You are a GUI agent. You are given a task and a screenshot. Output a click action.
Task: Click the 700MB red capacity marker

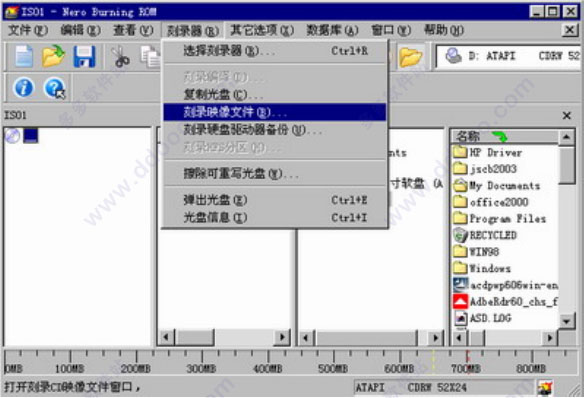[x=468, y=360]
